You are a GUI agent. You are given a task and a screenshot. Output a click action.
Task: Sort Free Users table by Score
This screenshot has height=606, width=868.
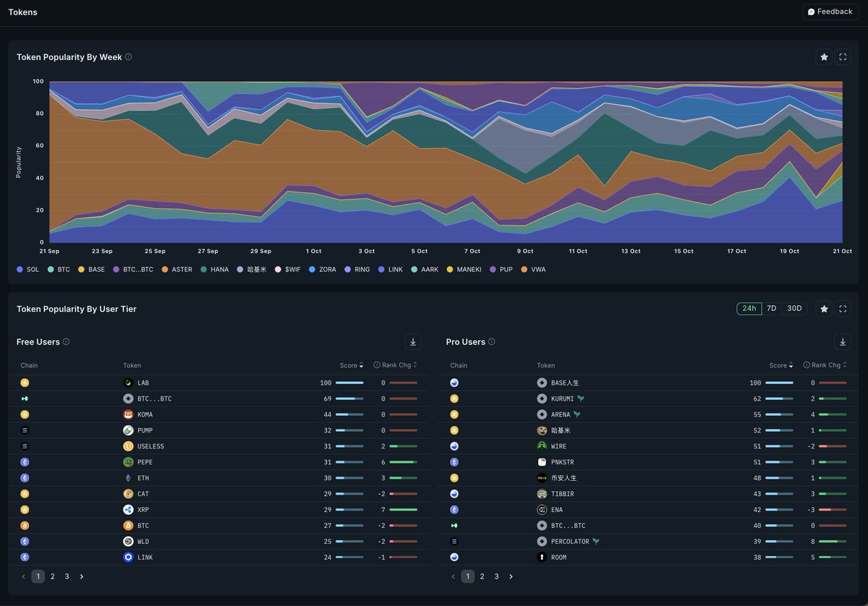[352, 366]
